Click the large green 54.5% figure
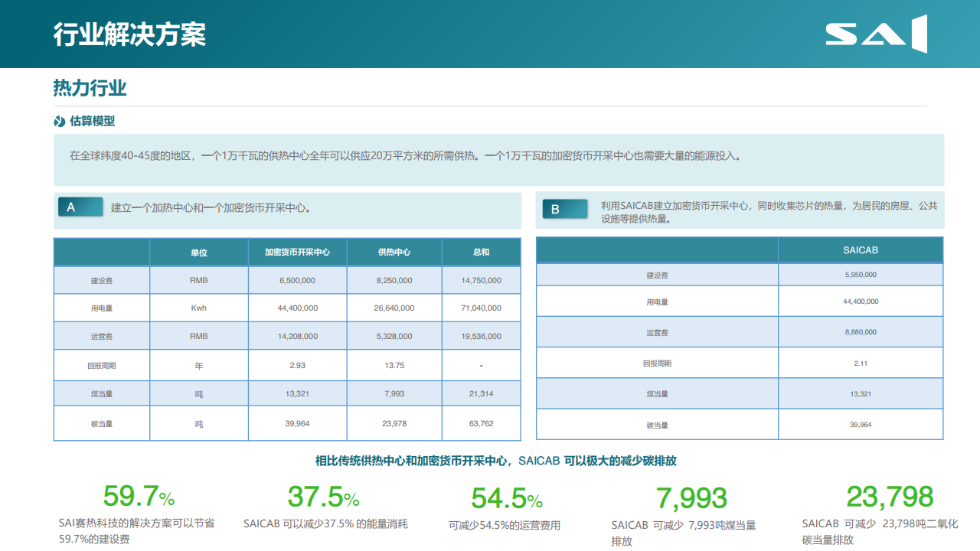 [x=507, y=499]
